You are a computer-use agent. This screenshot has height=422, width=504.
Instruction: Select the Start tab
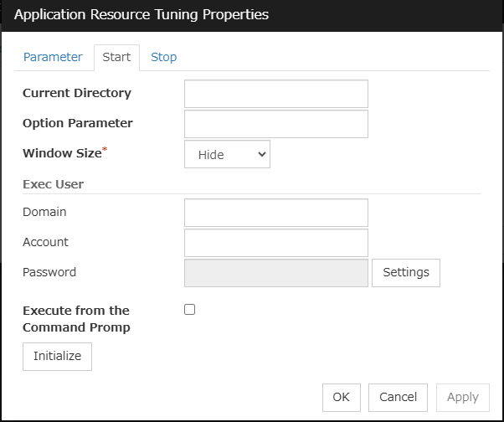116,57
